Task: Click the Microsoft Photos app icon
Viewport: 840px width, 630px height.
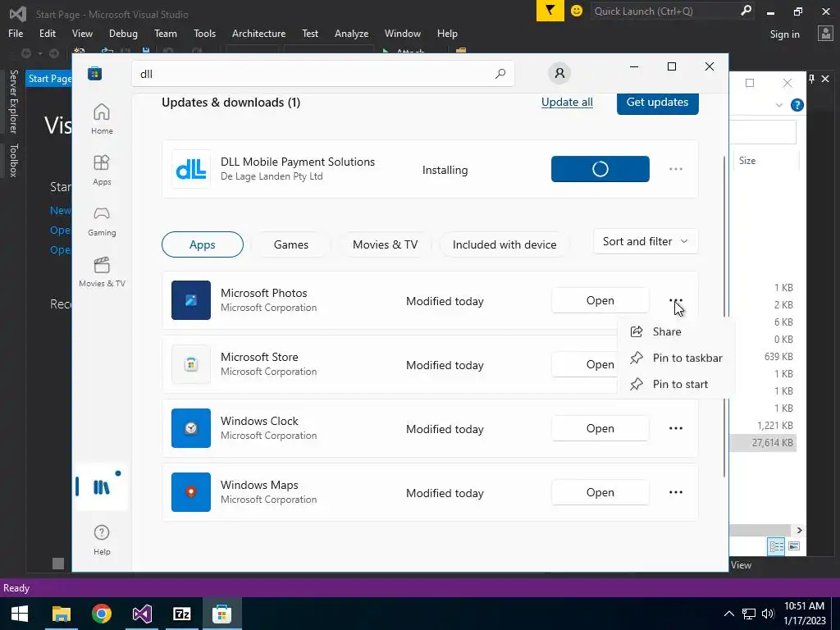Action: 191,300
